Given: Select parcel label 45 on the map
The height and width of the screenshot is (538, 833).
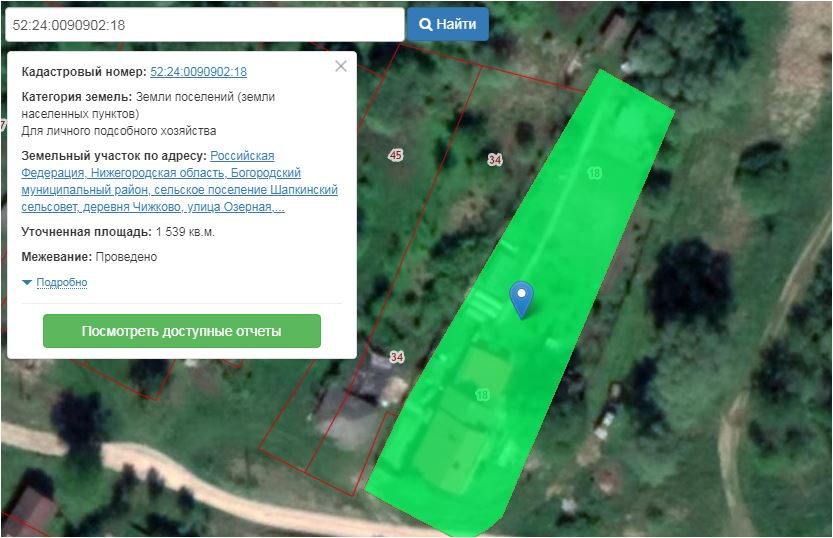Looking at the screenshot, I should [x=396, y=155].
